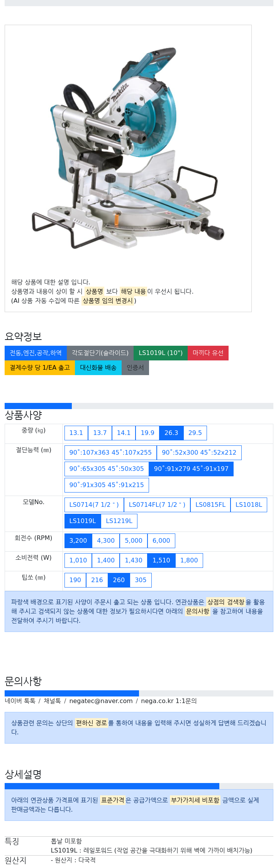278x868 pixels.
Task: Choose weight option 26.3
Action: point(171,433)
